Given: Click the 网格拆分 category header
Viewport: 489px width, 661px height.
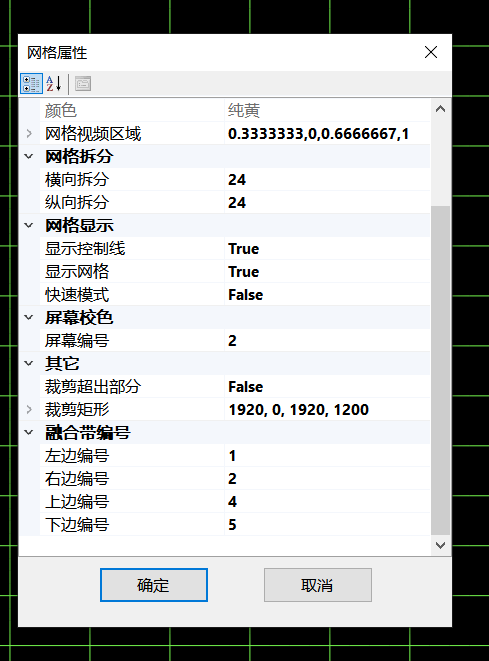Looking at the screenshot, I should 79,156.
